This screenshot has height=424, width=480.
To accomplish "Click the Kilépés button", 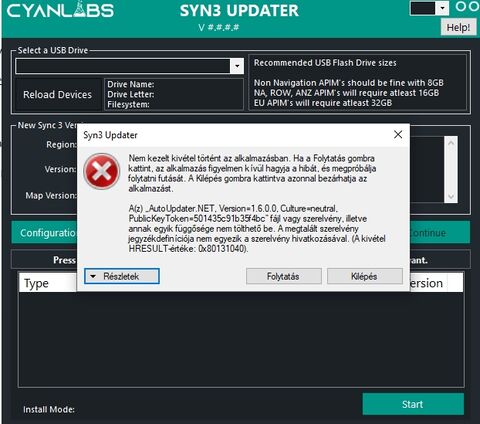I will [x=365, y=276].
